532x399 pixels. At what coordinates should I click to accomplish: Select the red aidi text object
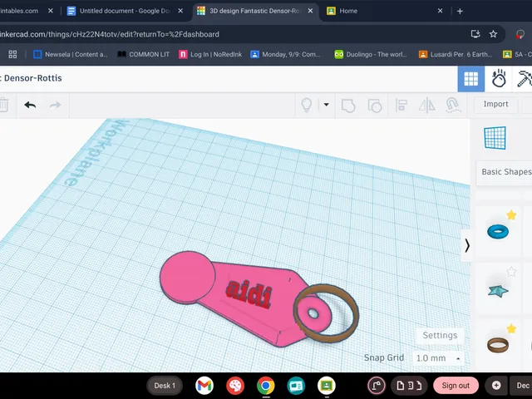[x=249, y=293]
